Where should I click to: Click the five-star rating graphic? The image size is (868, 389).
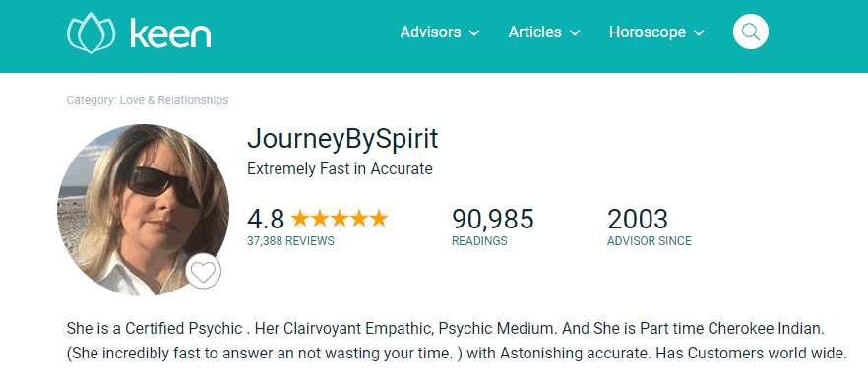pyautogui.click(x=340, y=219)
